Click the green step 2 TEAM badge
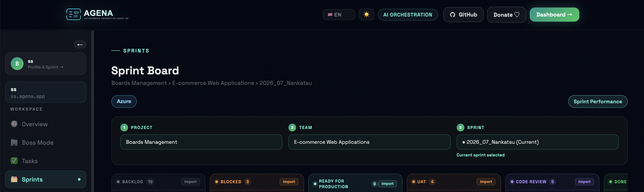644x192 pixels. 292,127
